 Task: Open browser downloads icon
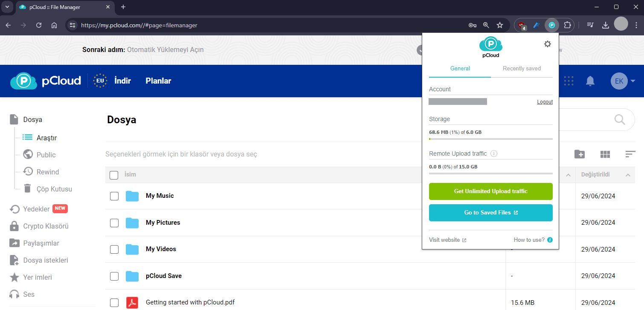click(x=605, y=25)
